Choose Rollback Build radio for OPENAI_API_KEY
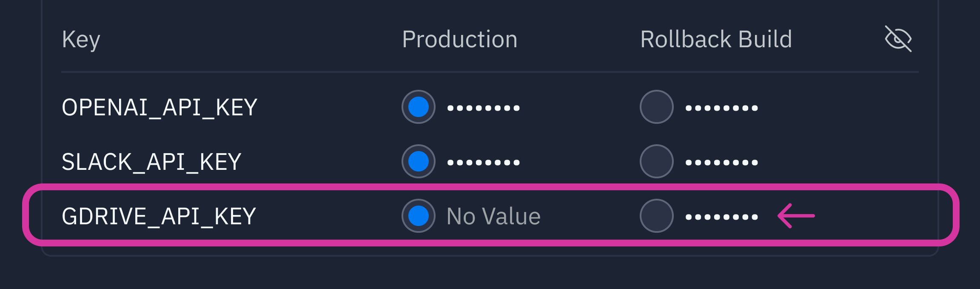This screenshot has height=289, width=980. (656, 107)
